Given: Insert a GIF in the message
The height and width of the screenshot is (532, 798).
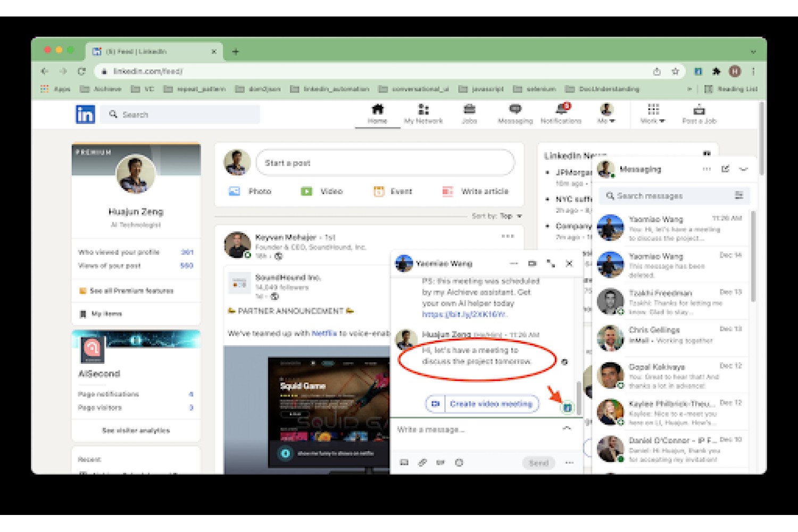Looking at the screenshot, I should [440, 462].
